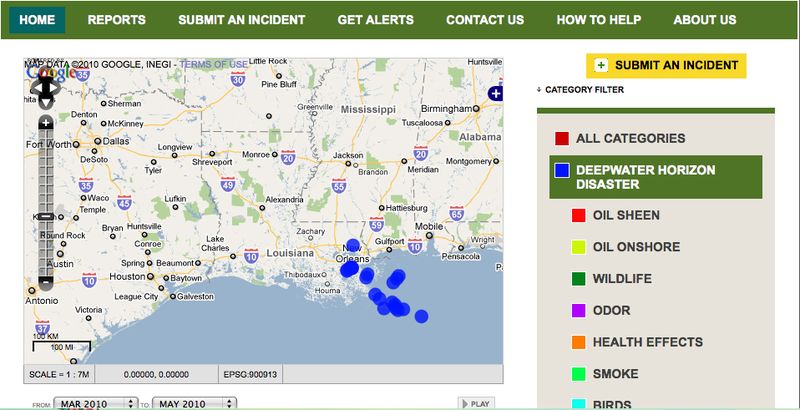
Task: Open the Google TERMS OF USE link
Action: [213, 64]
